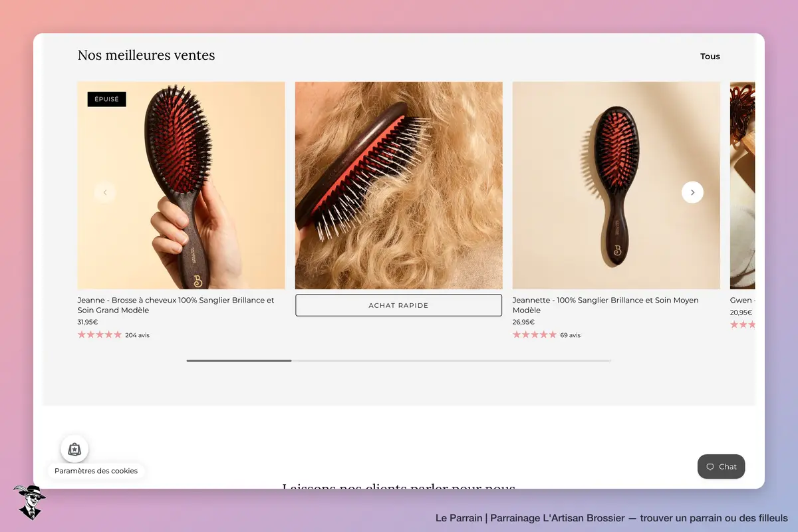Click the carousel horizontal scrollbar
Viewport: 798px width, 532px height.
pos(399,360)
